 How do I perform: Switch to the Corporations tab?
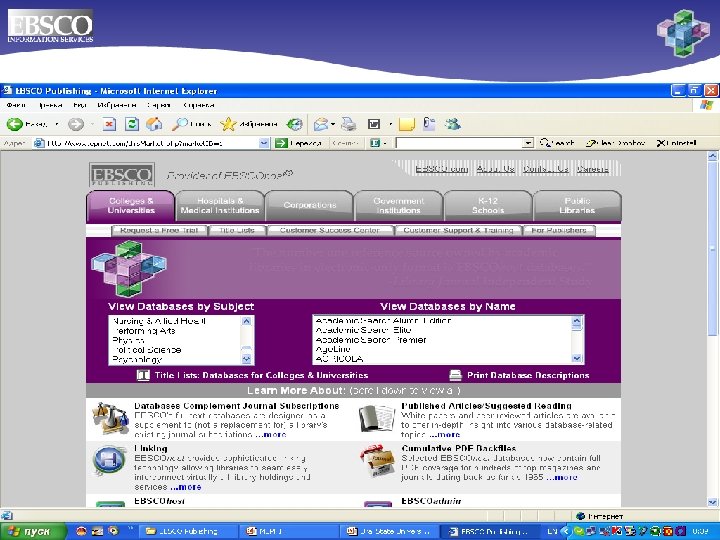point(309,206)
